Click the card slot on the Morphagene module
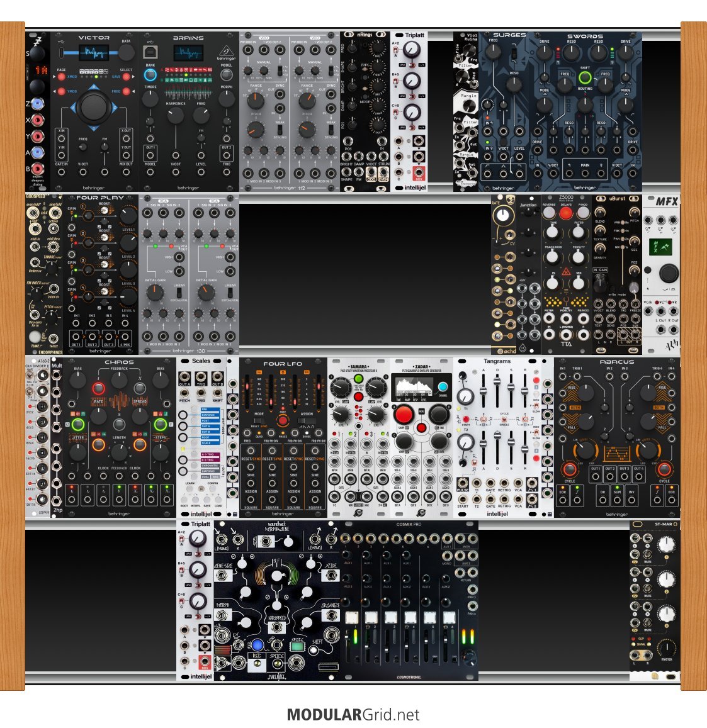The height and width of the screenshot is (728, 707). [329, 667]
